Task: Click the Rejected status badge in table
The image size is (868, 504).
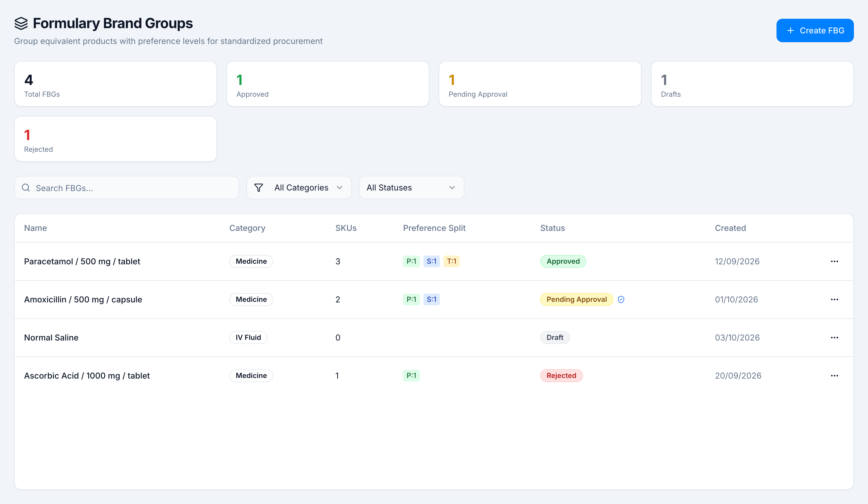Action: pyautogui.click(x=561, y=376)
